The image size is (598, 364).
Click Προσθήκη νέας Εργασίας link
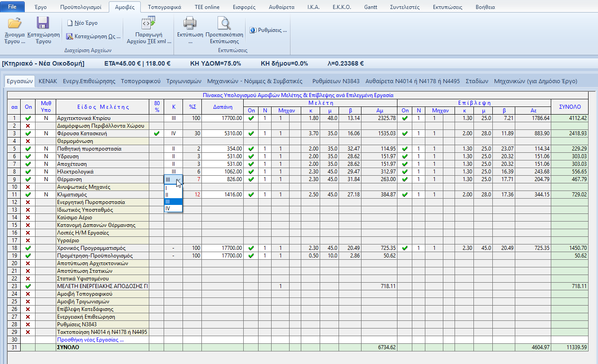click(89, 340)
